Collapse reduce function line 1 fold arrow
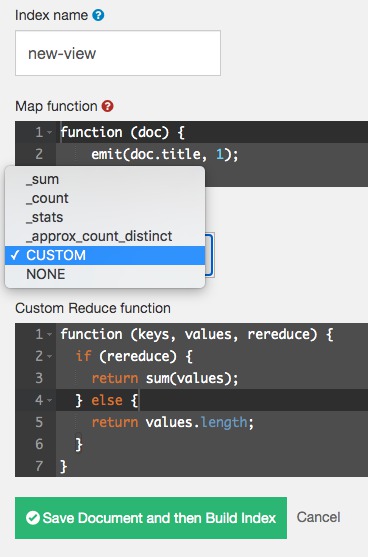The image size is (368, 557). coord(49,334)
